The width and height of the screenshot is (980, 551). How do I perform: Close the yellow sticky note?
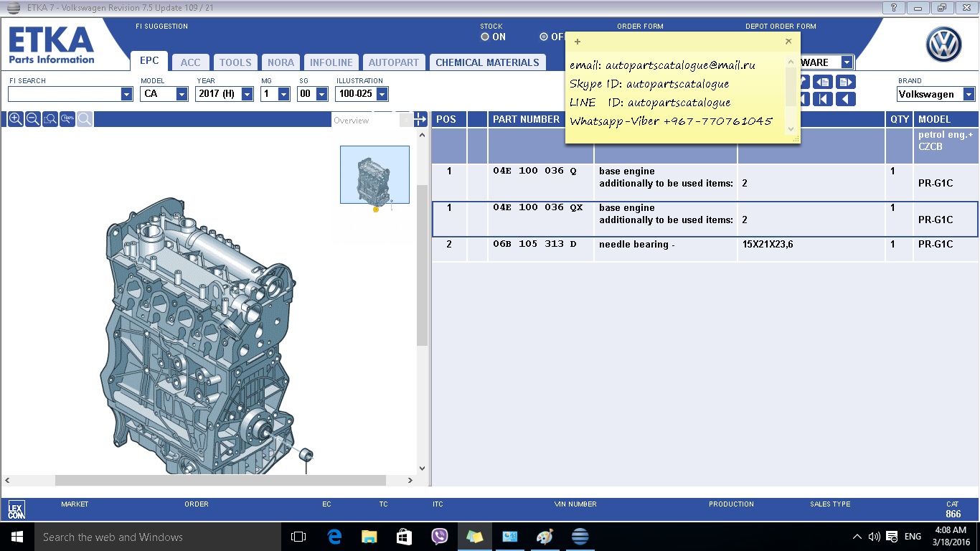(x=788, y=42)
